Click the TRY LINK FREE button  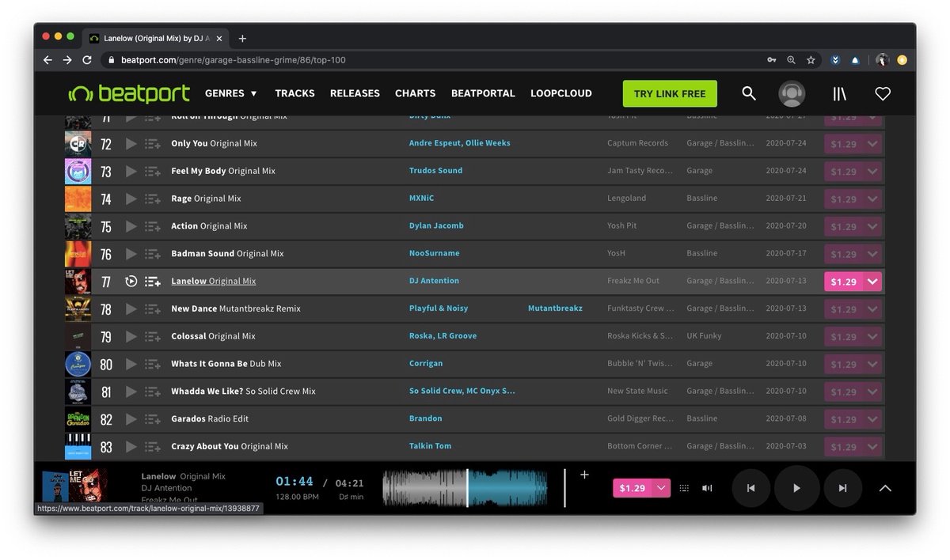(x=670, y=93)
